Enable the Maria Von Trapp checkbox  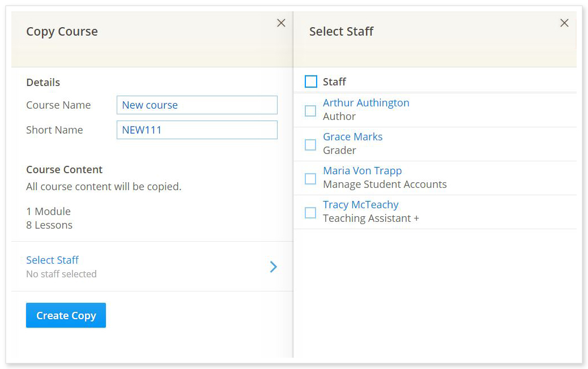click(310, 179)
